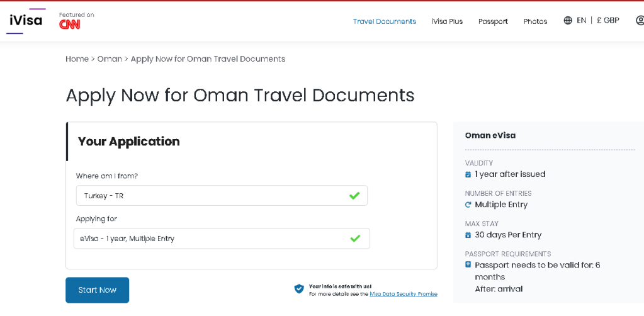Click the 'MAX STAY' label
The image size is (644, 316).
click(482, 223)
